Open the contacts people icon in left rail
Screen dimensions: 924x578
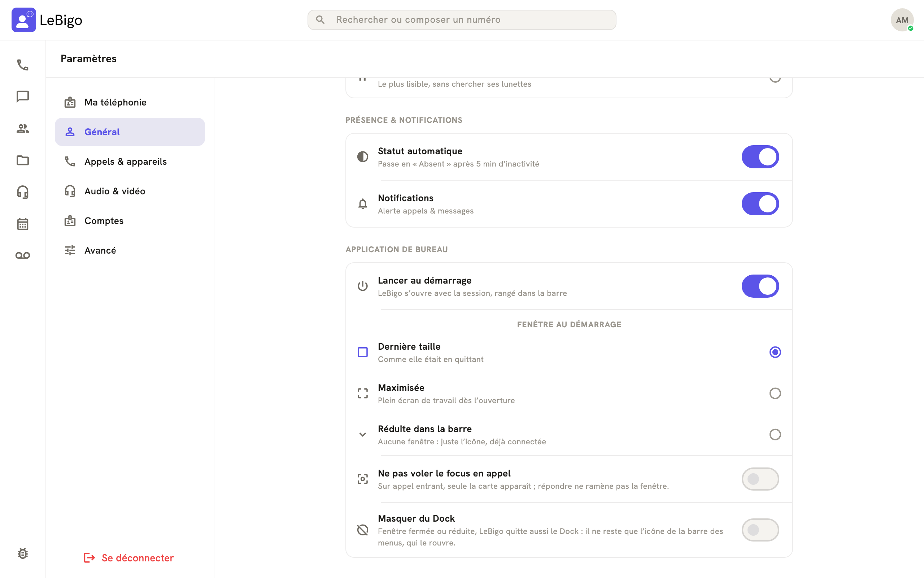tap(22, 129)
